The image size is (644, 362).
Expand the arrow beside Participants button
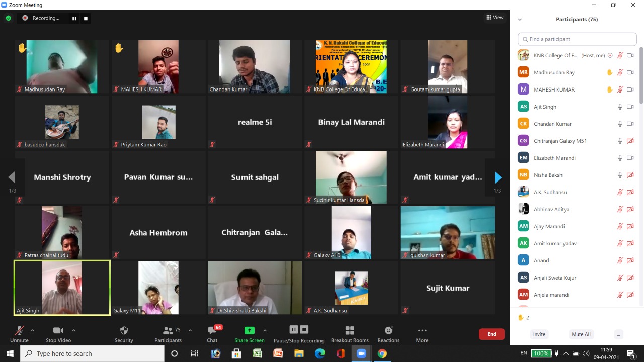point(190,330)
